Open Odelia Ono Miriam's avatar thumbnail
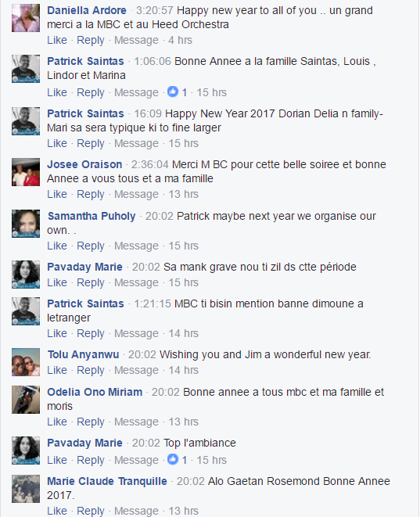 click(x=26, y=400)
